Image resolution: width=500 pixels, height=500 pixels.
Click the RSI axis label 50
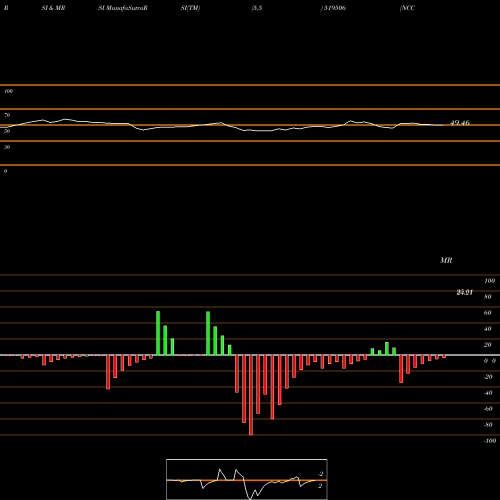[x=7, y=131]
